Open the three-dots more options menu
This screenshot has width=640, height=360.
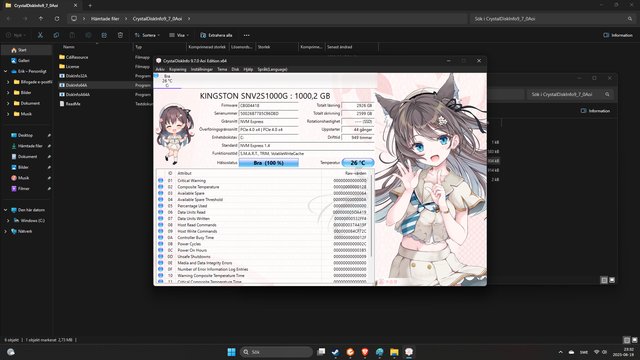tap(247, 35)
